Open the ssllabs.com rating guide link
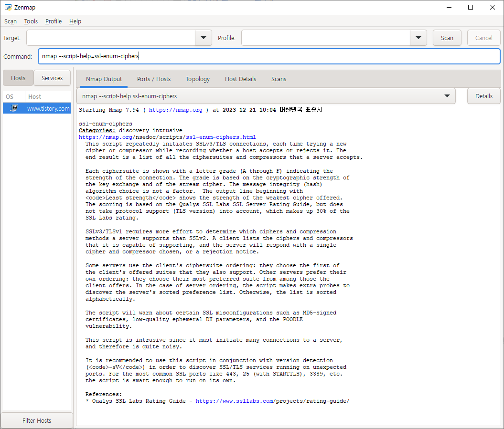Image resolution: width=504 pixels, height=429 pixels. (x=235, y=401)
